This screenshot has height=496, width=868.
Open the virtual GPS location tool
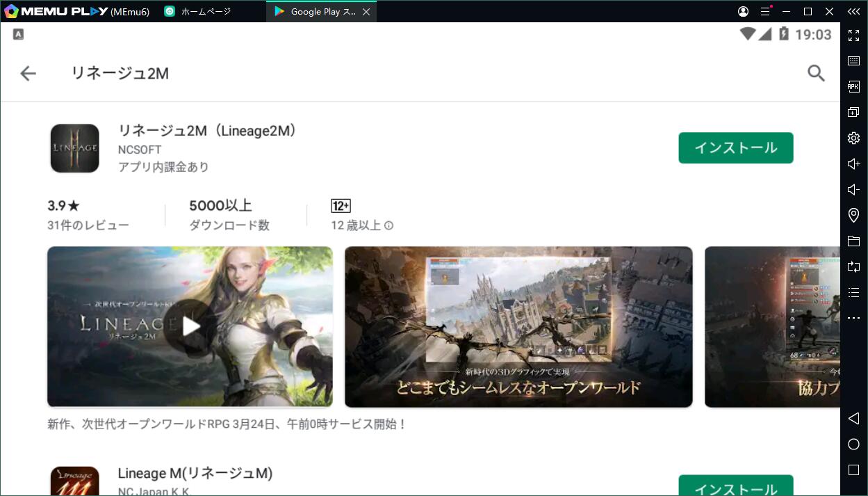853,215
